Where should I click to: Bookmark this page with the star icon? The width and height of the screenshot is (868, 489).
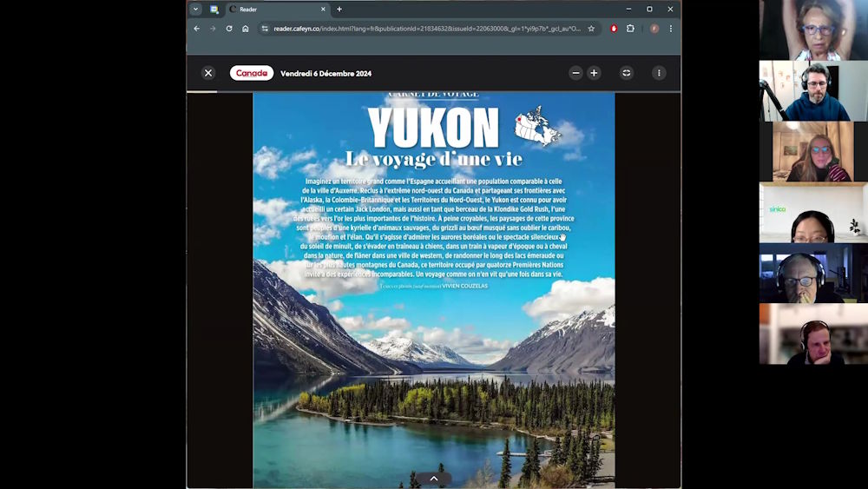(x=591, y=29)
